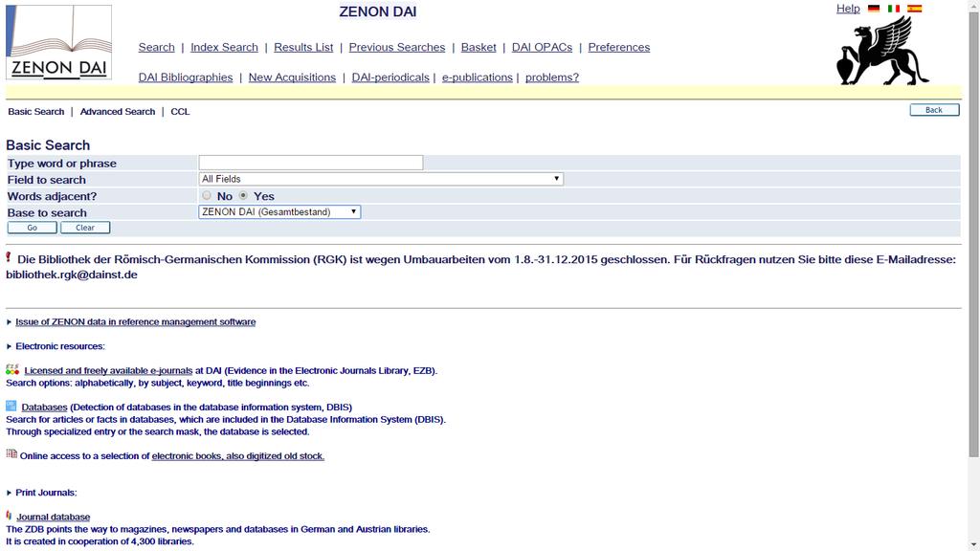Open DAI Bibliographies link
The width and height of the screenshot is (980, 551).
(186, 77)
